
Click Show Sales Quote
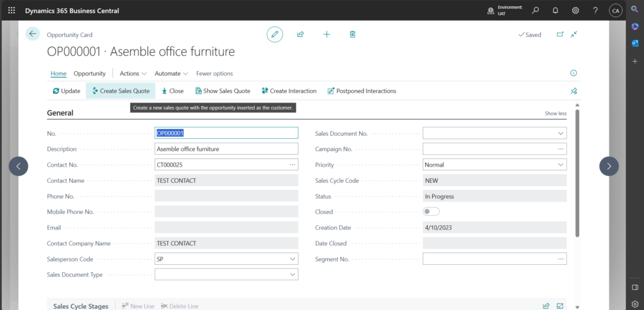[223, 91]
